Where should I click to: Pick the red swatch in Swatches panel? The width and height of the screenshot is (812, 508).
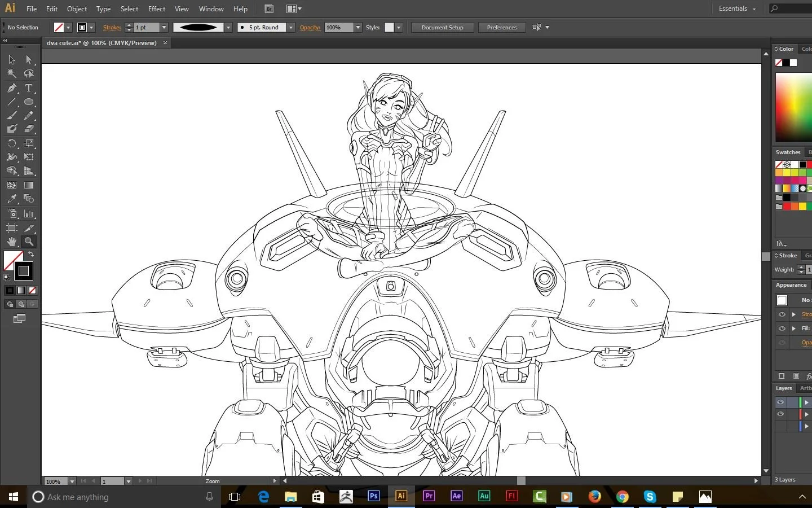tap(787, 206)
